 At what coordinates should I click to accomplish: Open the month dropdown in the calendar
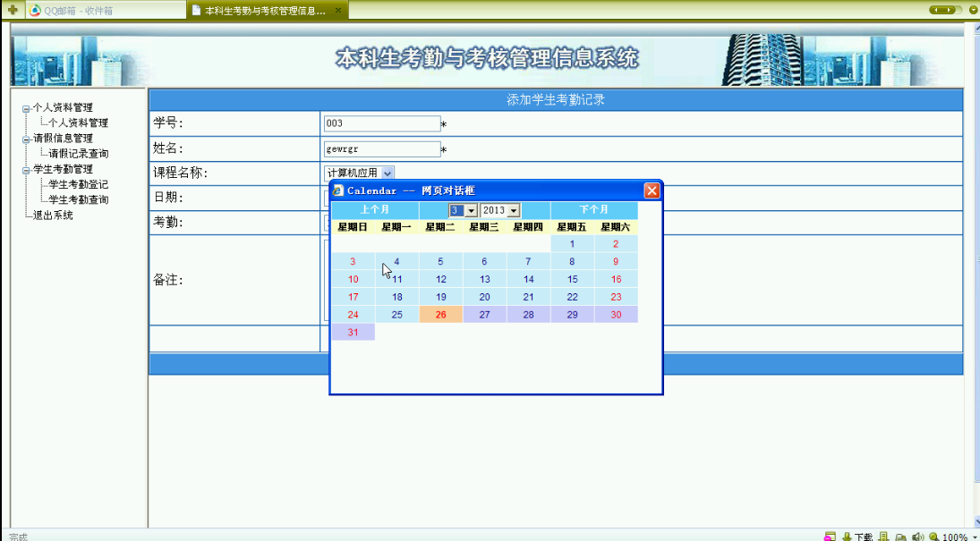click(463, 210)
